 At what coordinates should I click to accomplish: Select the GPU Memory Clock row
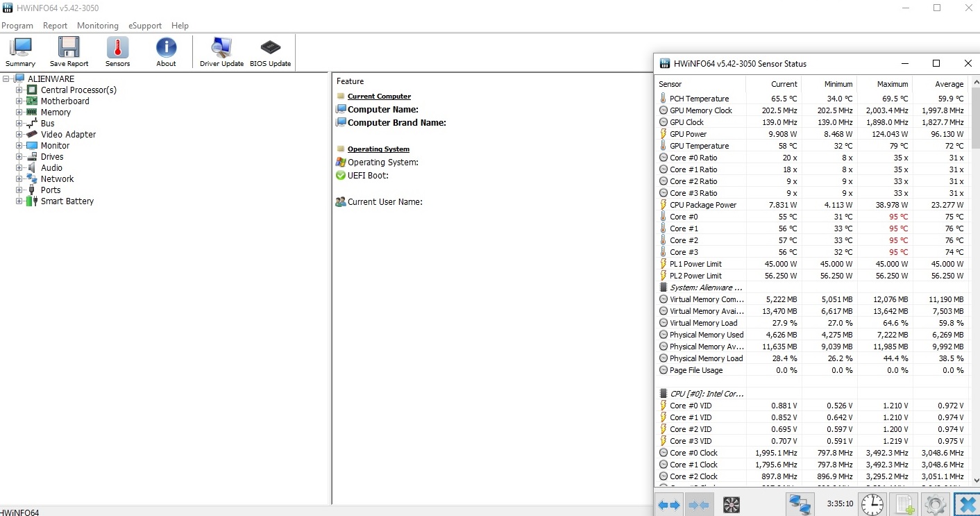[811, 110]
